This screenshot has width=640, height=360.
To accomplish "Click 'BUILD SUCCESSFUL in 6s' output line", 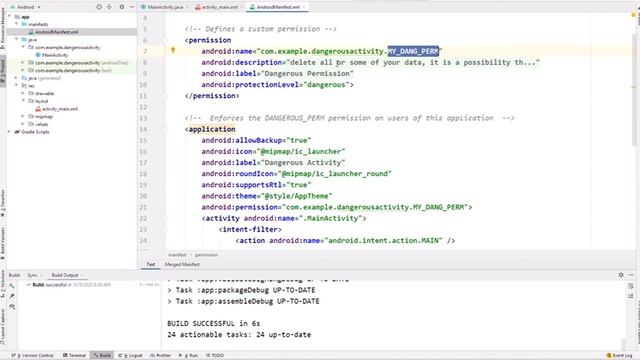I will click(213, 323).
